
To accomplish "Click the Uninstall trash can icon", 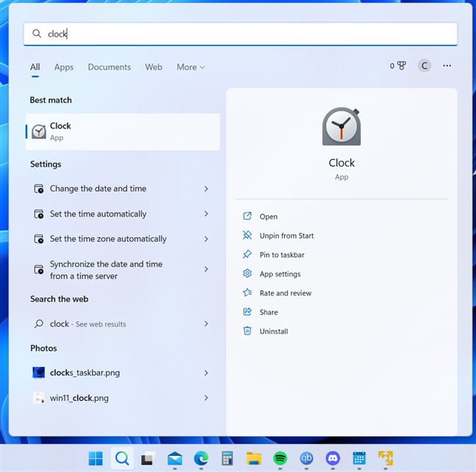I will (x=247, y=330).
